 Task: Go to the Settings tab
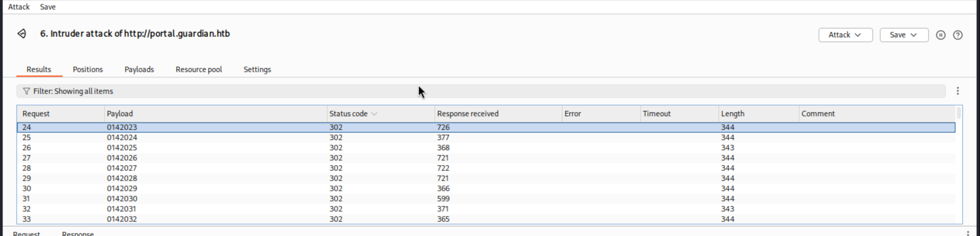[x=257, y=70]
